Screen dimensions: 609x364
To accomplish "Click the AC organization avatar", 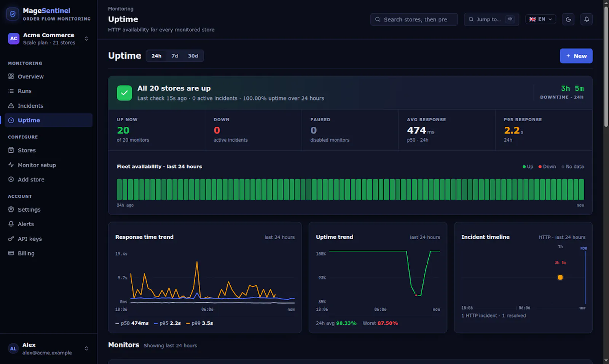I will (x=14, y=38).
